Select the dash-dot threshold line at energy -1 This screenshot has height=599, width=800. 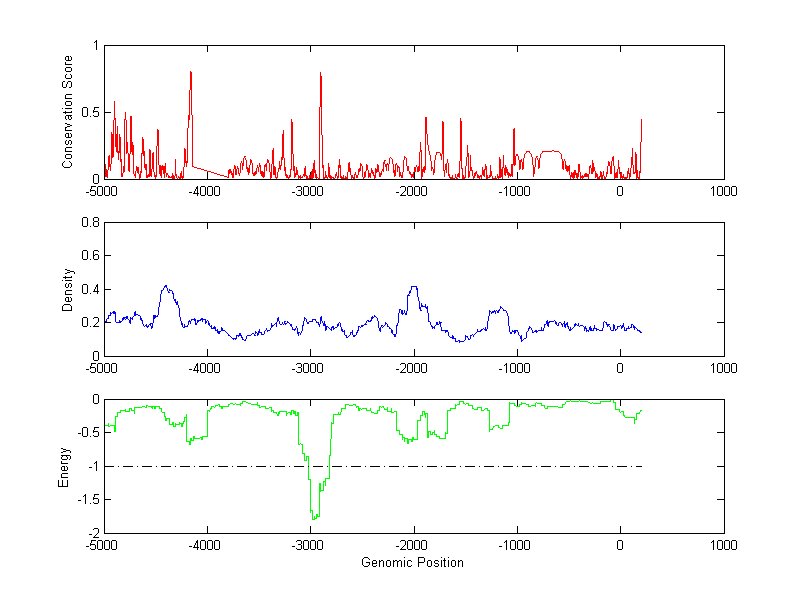(x=500, y=466)
